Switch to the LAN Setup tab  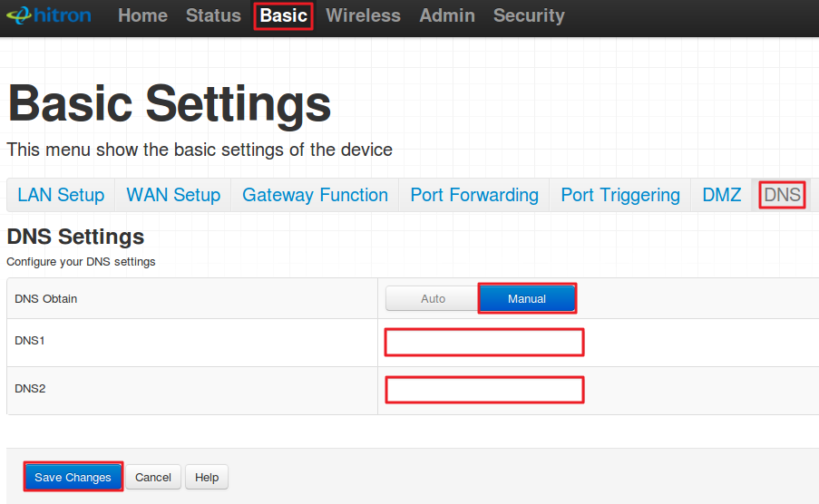(61, 195)
